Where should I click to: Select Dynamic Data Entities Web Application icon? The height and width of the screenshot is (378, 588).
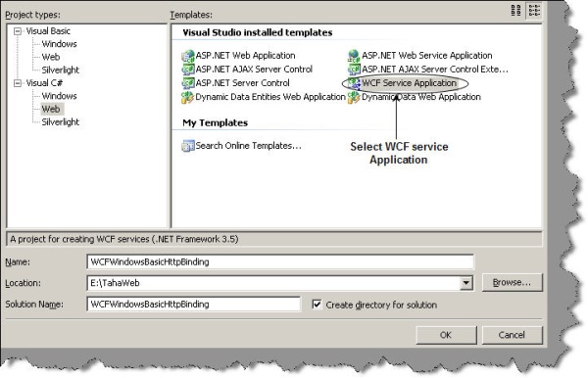pos(188,97)
